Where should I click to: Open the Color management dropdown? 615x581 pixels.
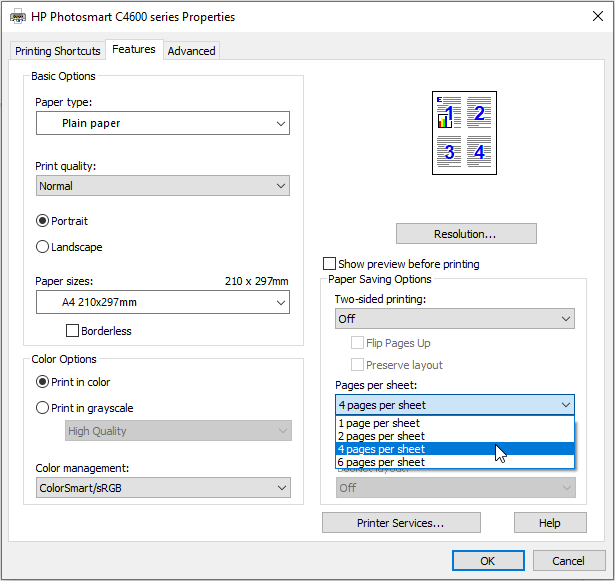tap(162, 488)
